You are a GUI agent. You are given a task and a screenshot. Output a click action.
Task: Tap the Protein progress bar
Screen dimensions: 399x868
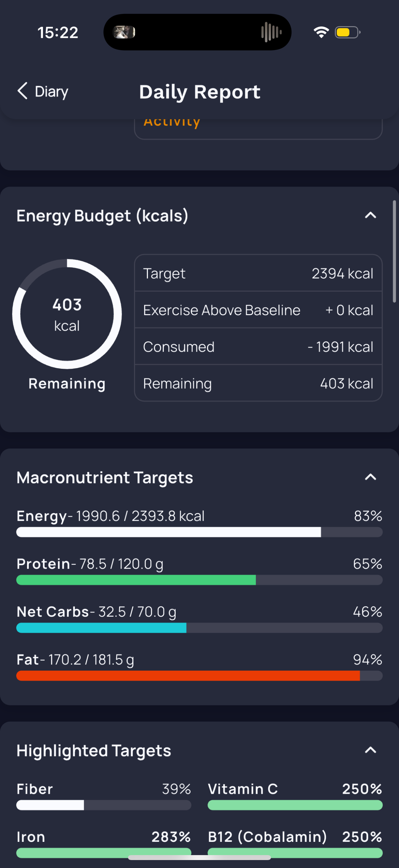pos(199,580)
